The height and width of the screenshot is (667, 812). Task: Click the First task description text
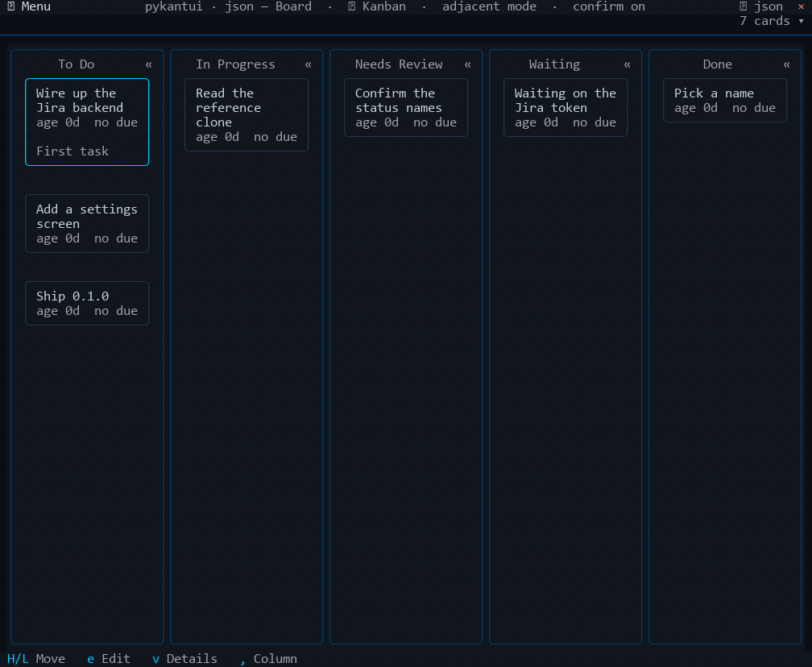[x=72, y=151]
